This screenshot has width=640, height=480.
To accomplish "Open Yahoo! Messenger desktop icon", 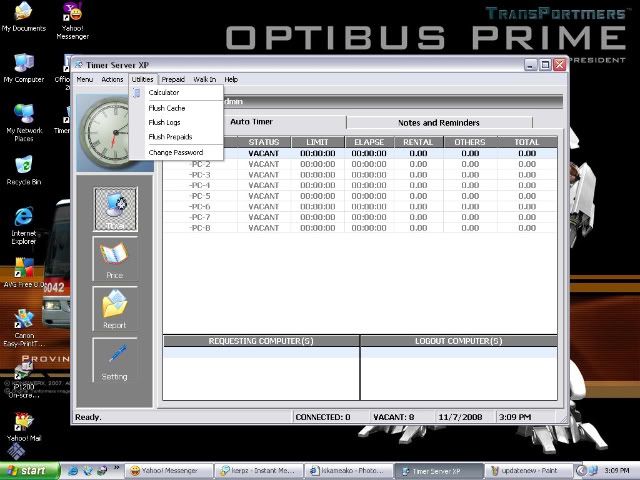I will pyautogui.click(x=73, y=20).
